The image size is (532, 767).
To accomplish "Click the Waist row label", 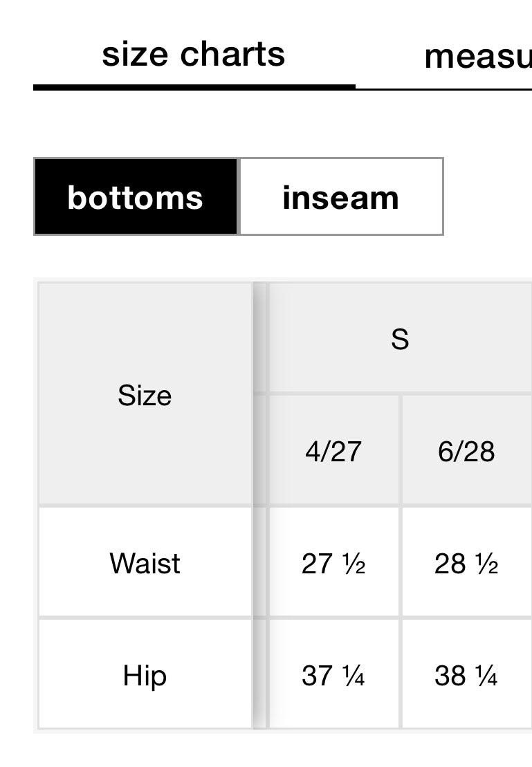I will (x=145, y=562).
